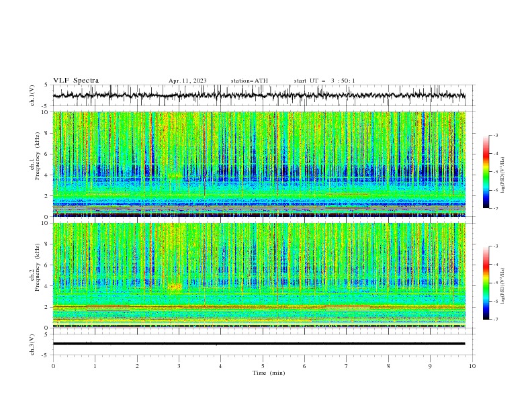Click the 'VLF Spectra' title text

tap(76, 81)
